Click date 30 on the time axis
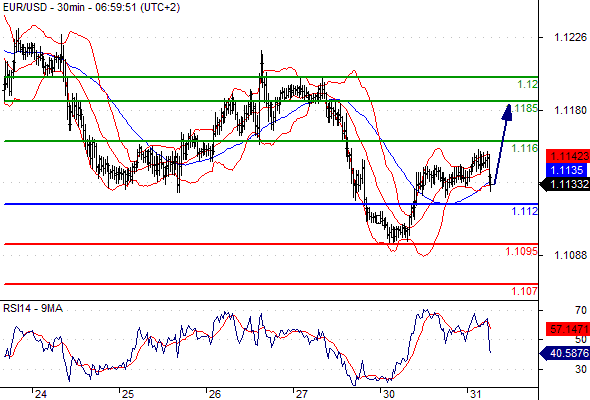This screenshot has height=400, width=590. click(389, 394)
